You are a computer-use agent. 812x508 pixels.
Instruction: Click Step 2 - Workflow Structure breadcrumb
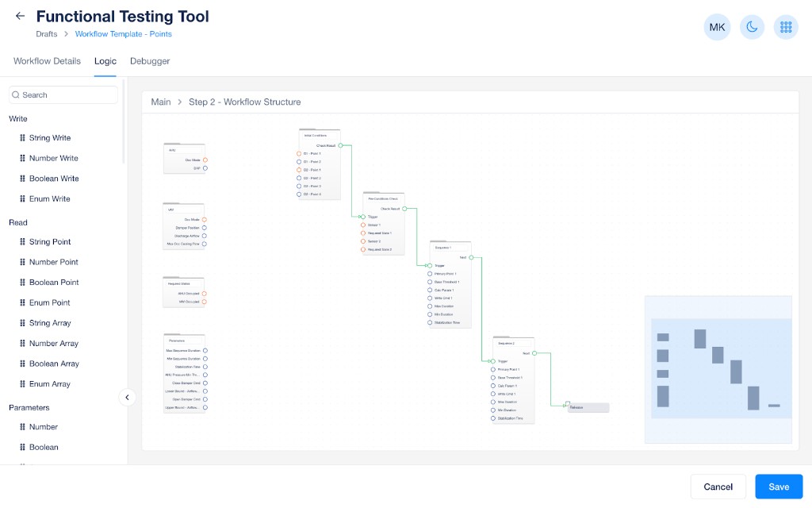coord(244,102)
